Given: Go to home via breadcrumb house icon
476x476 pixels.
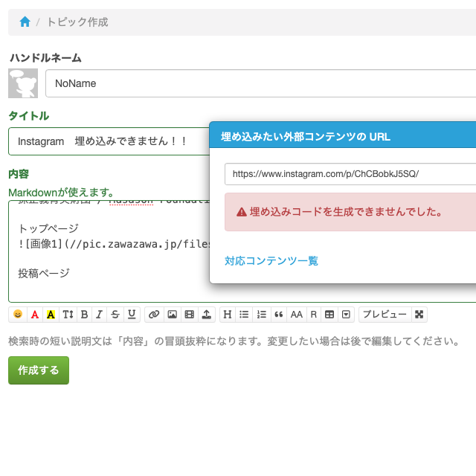Looking at the screenshot, I should [25, 22].
